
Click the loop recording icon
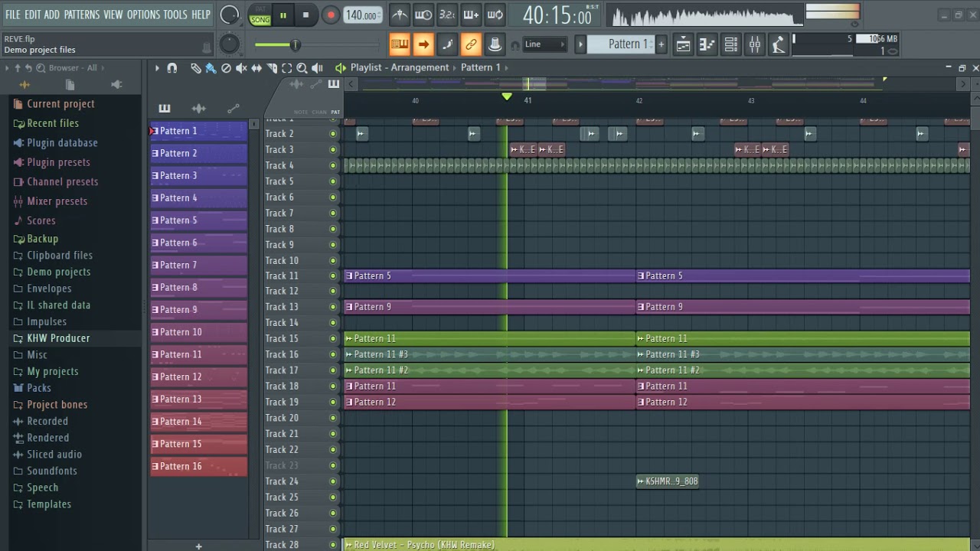(495, 15)
